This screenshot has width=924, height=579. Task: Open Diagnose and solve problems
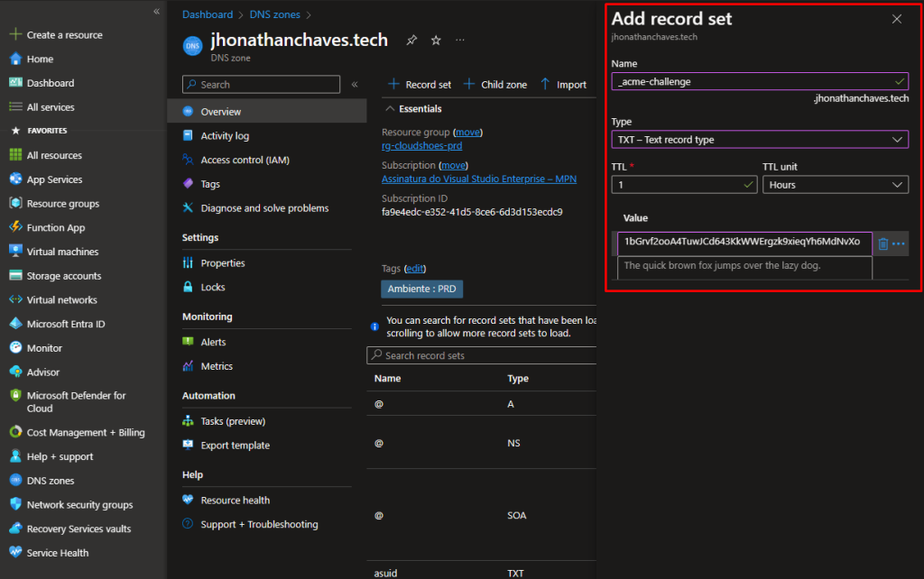coord(264,208)
